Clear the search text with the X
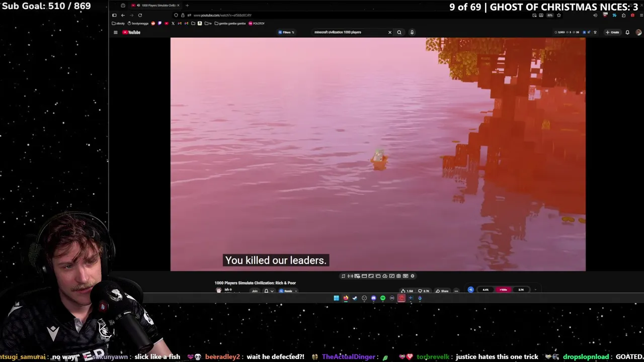 pyautogui.click(x=389, y=32)
